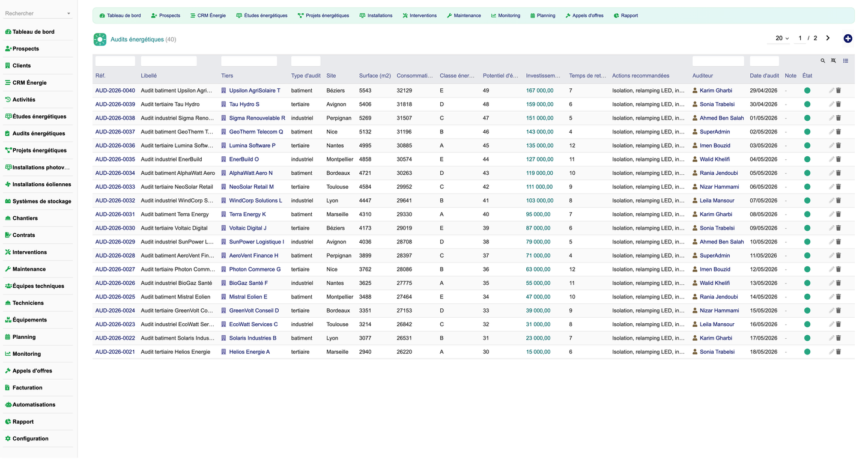Open column selection list icon
This screenshot has height=465, width=868.
tap(846, 61)
